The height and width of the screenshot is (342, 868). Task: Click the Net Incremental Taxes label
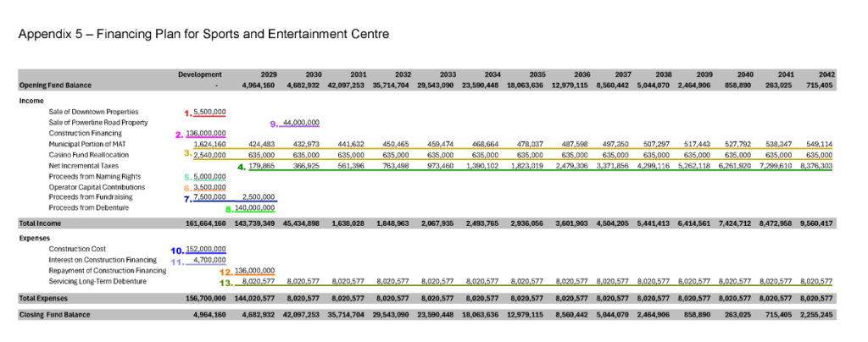click(84, 165)
